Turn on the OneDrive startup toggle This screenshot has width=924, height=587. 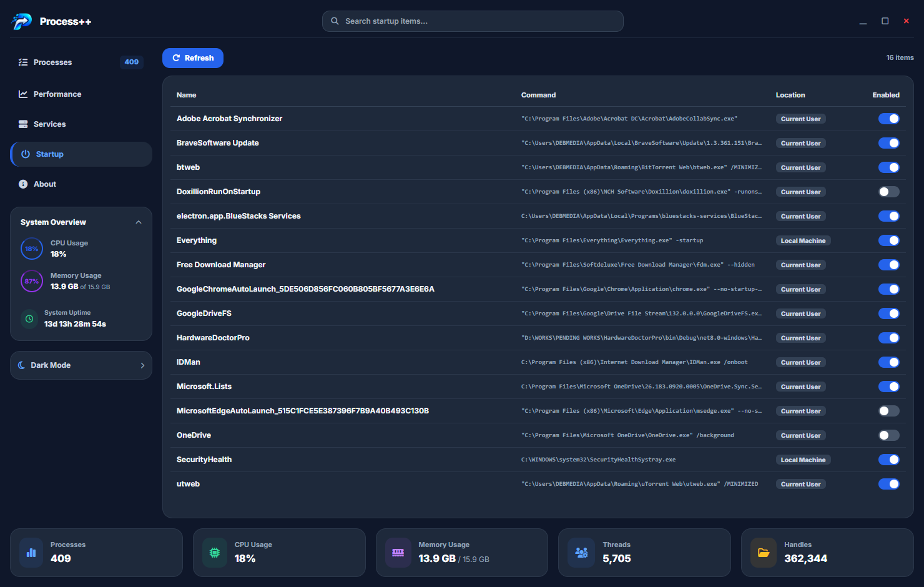coord(889,435)
